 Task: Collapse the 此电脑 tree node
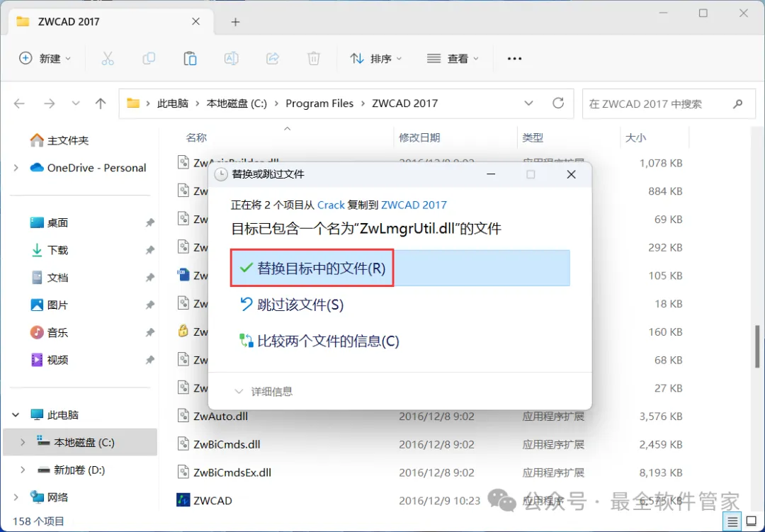[16, 415]
